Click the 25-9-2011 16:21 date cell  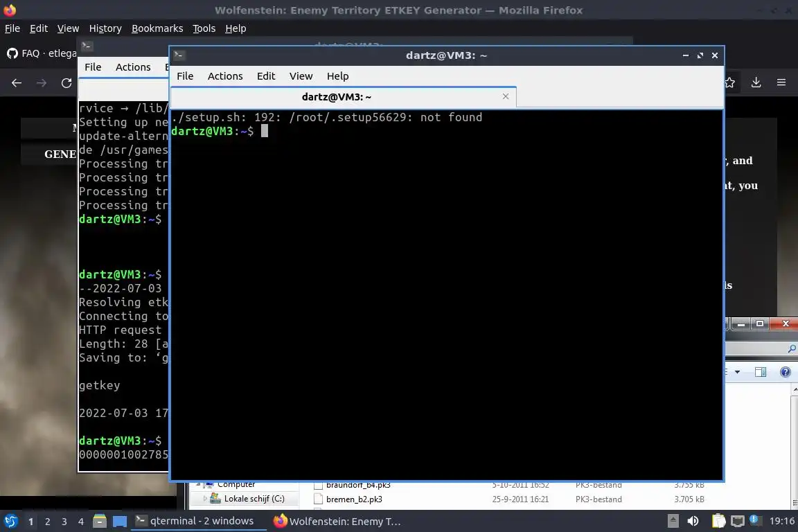click(x=520, y=499)
